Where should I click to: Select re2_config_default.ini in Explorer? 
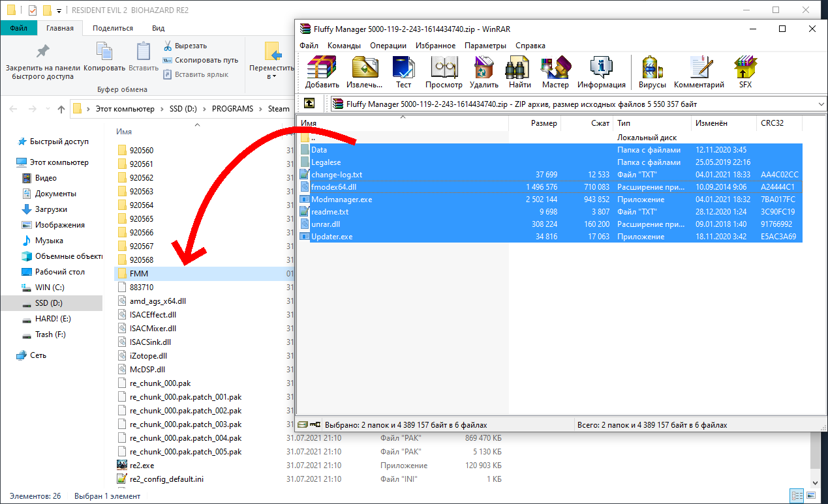[167, 479]
